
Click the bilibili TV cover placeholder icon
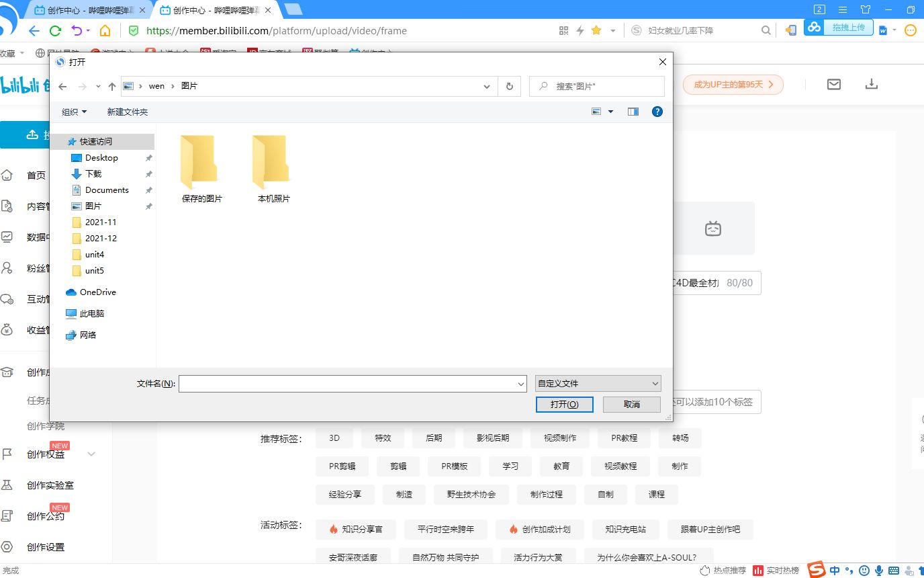pyautogui.click(x=712, y=229)
